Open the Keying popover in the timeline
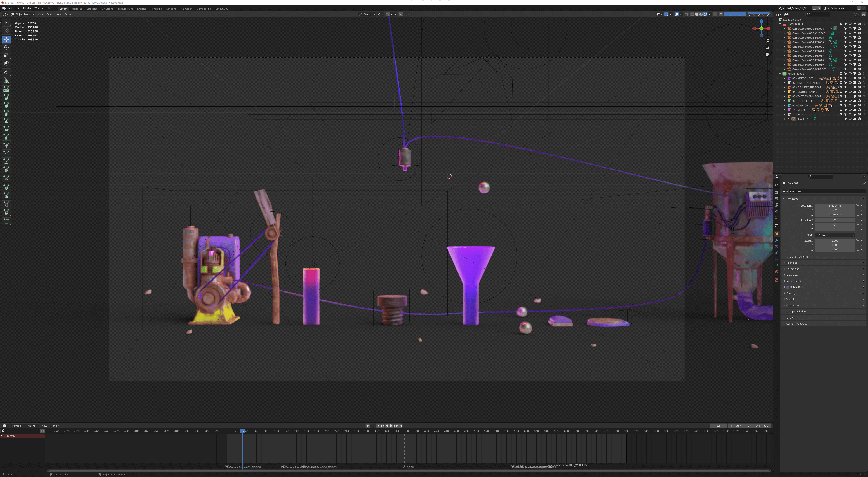868x477 pixels. 32,426
